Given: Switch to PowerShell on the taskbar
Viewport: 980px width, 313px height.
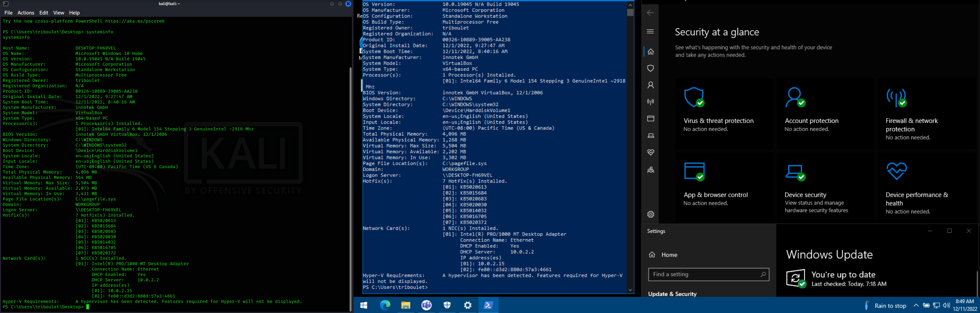Looking at the screenshot, I should [488, 305].
